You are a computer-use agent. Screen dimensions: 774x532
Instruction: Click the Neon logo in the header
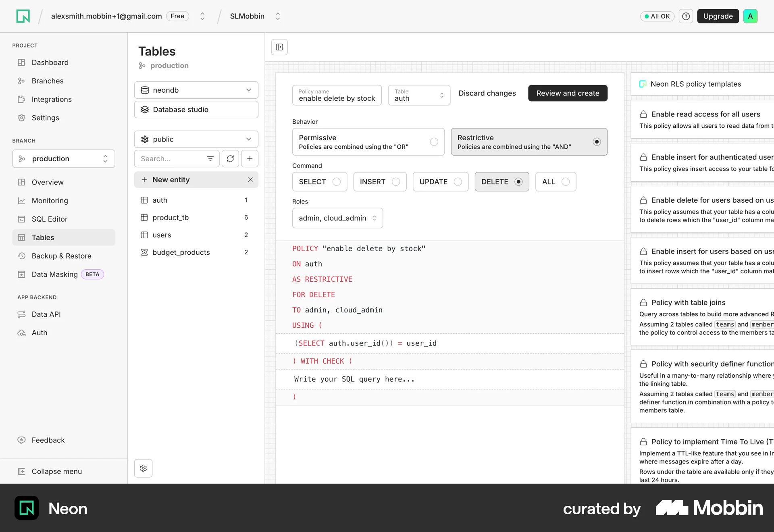(23, 16)
